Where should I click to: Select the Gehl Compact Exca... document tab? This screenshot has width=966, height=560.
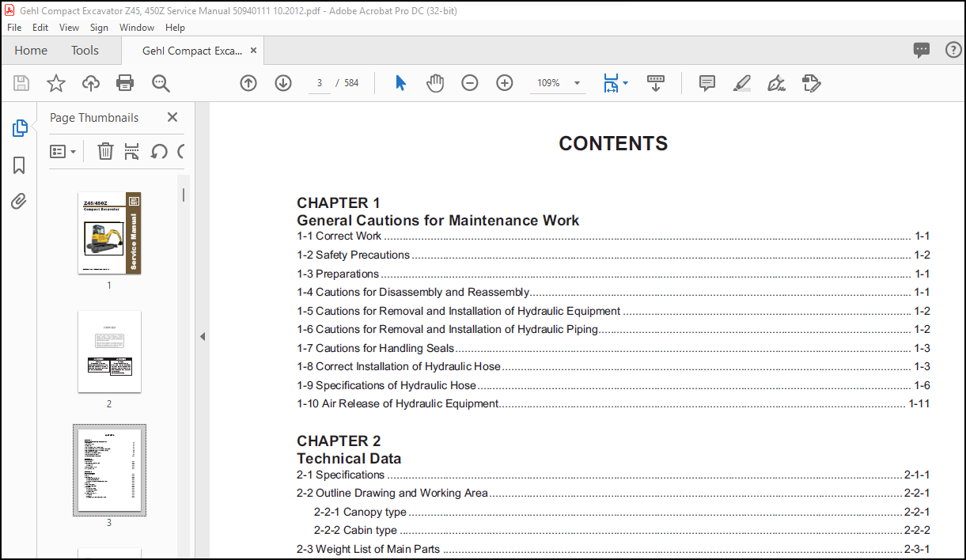(192, 51)
